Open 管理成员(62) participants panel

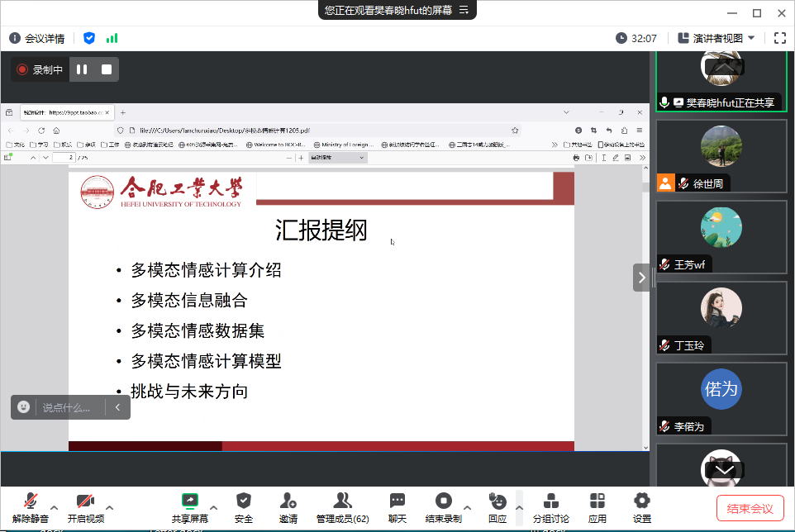342,501
